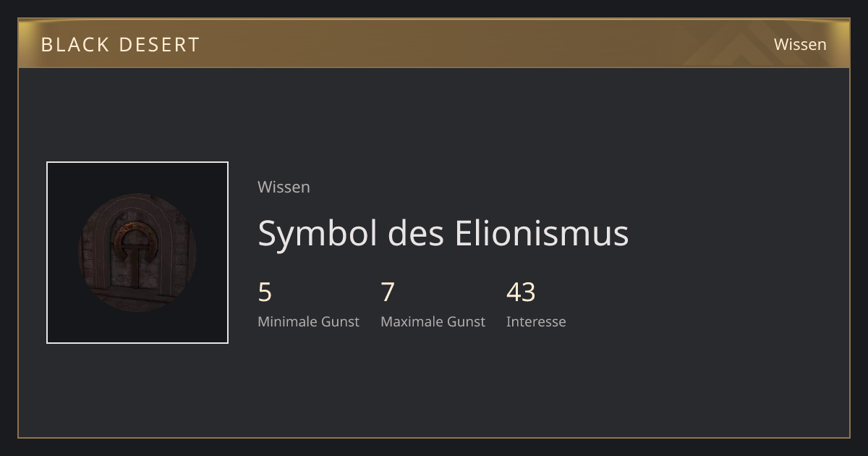Image resolution: width=868 pixels, height=456 pixels.
Task: Click the Minimale Gunst value 5
Action: pyautogui.click(x=265, y=292)
